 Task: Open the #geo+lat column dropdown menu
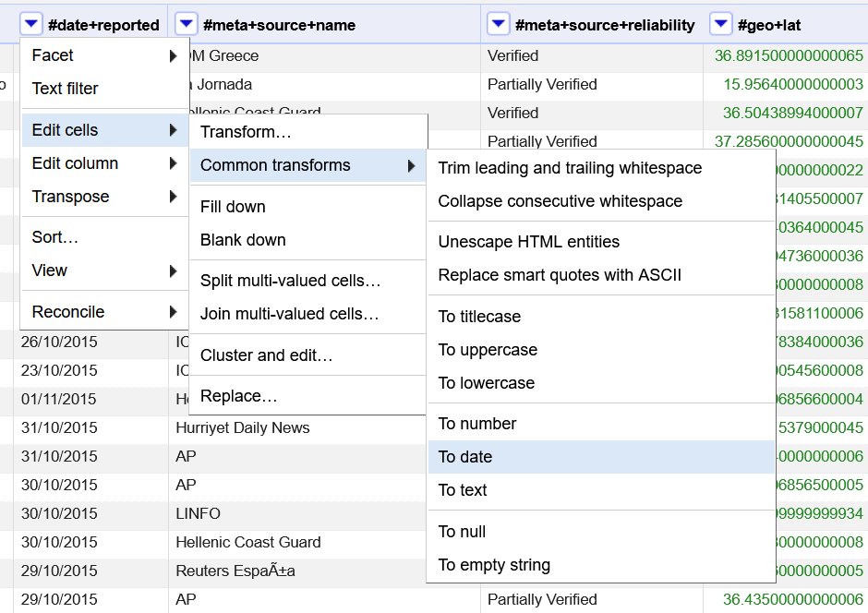pos(720,25)
